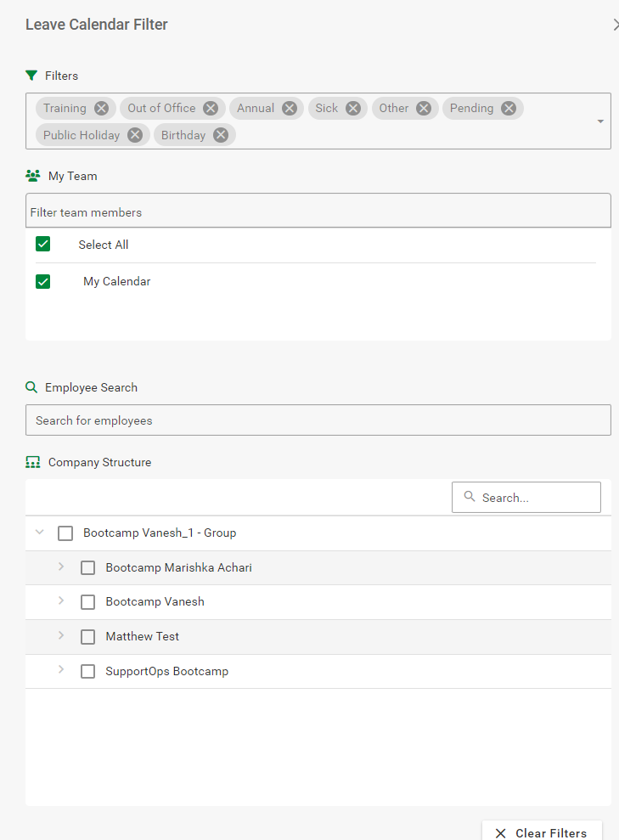
Task: Click the Search for employees field
Action: [x=318, y=420]
